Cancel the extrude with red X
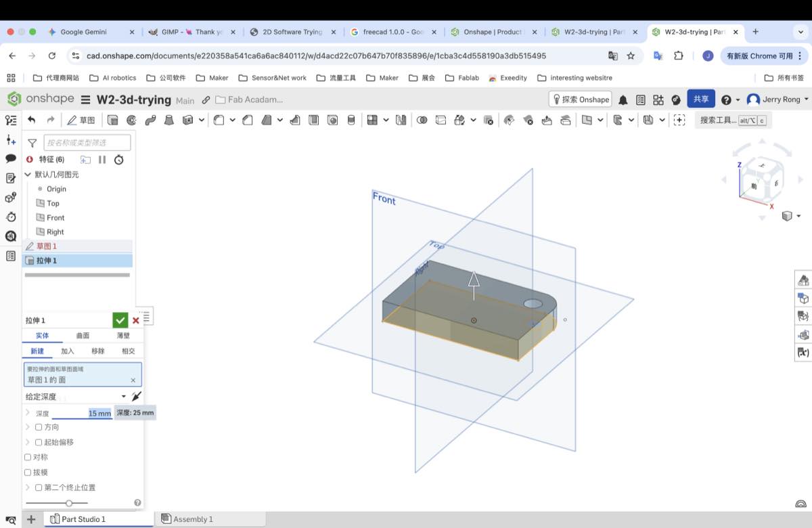 pos(136,320)
